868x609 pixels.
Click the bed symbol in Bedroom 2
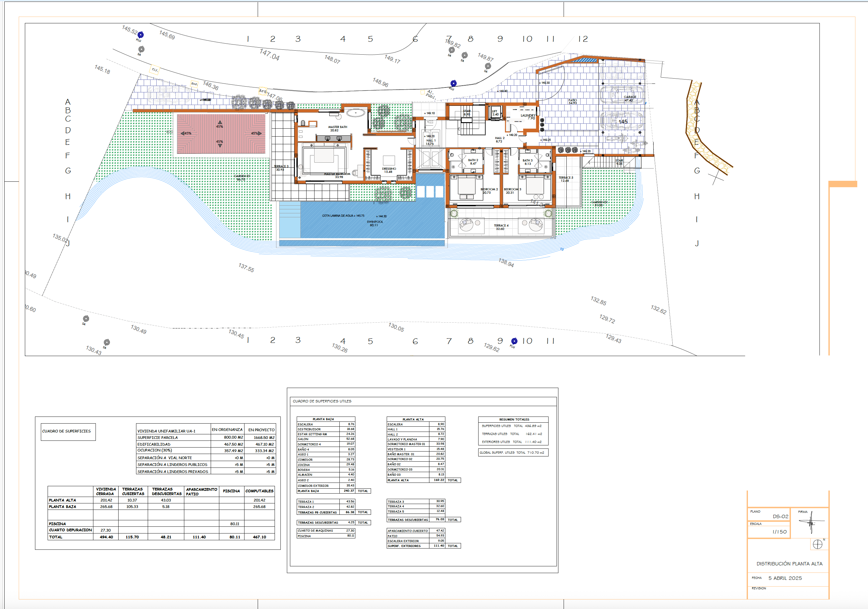tap(467, 186)
